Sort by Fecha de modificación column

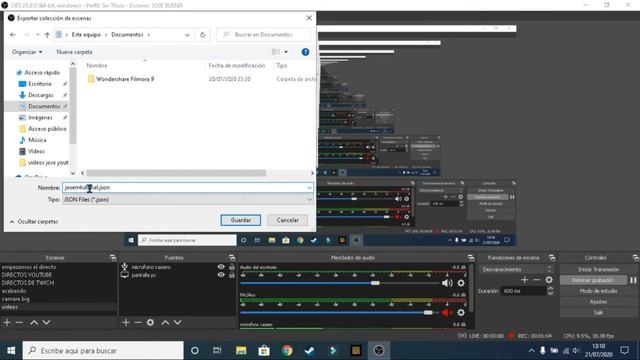click(237, 65)
